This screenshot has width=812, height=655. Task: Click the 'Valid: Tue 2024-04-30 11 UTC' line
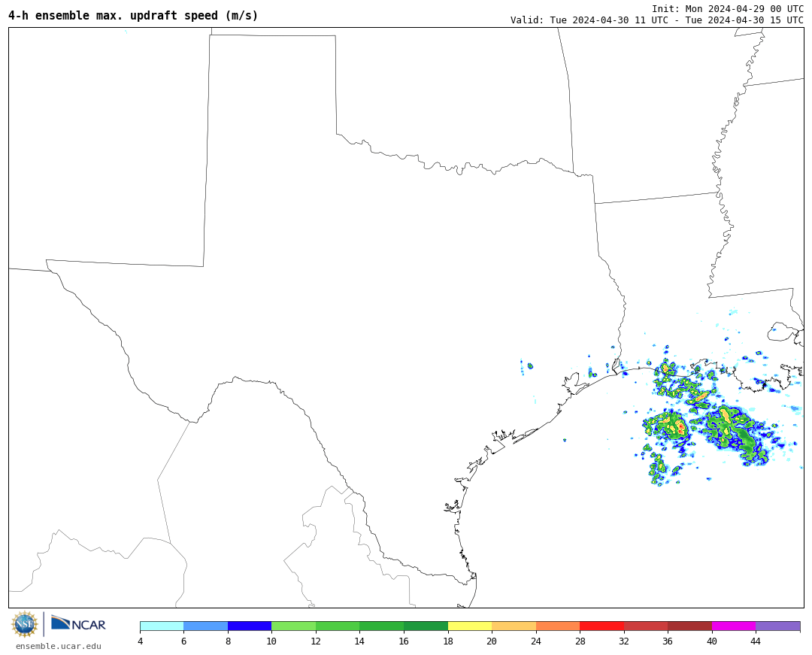[656, 20]
